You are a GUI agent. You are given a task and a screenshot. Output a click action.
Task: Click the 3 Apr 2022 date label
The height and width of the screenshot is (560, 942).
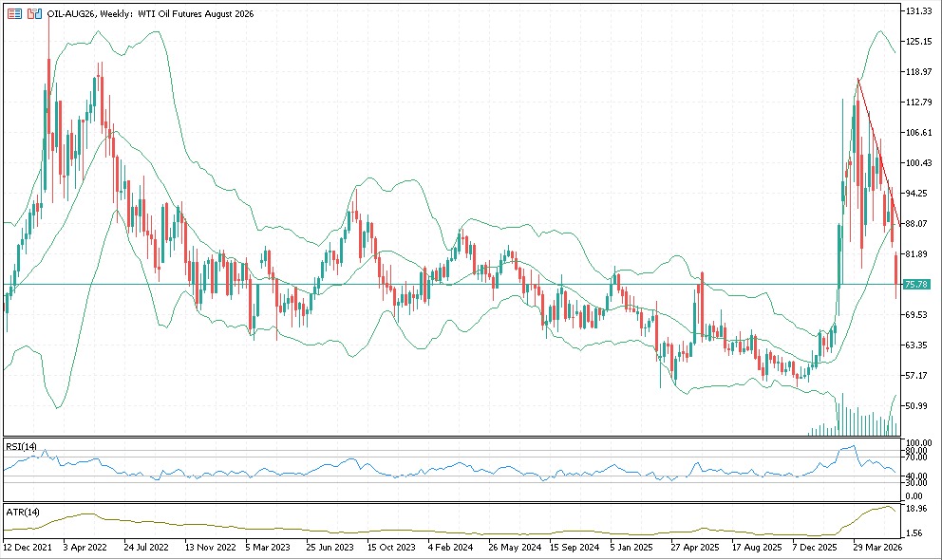tap(85, 548)
